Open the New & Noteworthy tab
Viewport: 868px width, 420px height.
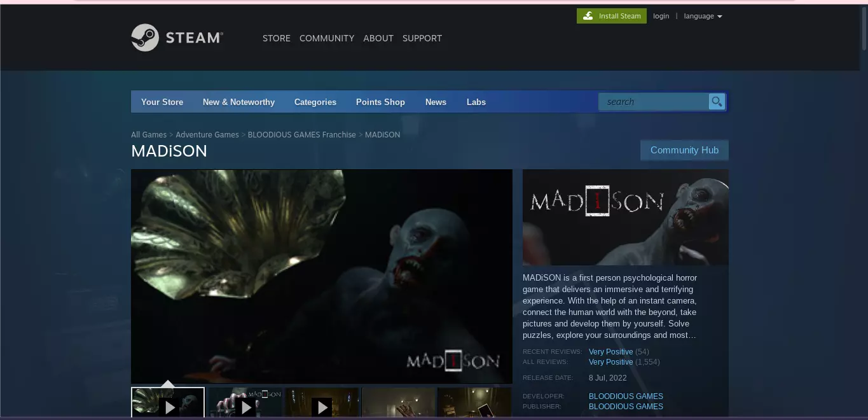(238, 102)
